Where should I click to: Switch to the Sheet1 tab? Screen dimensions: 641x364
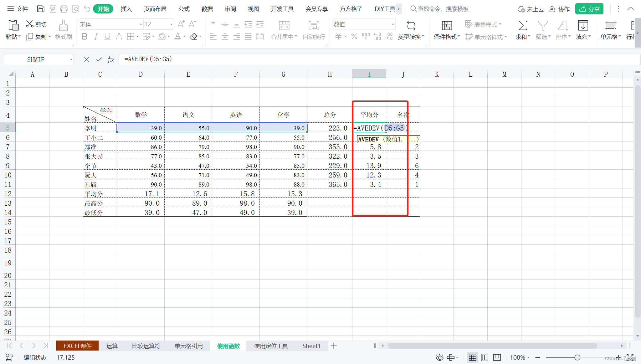[x=311, y=346]
